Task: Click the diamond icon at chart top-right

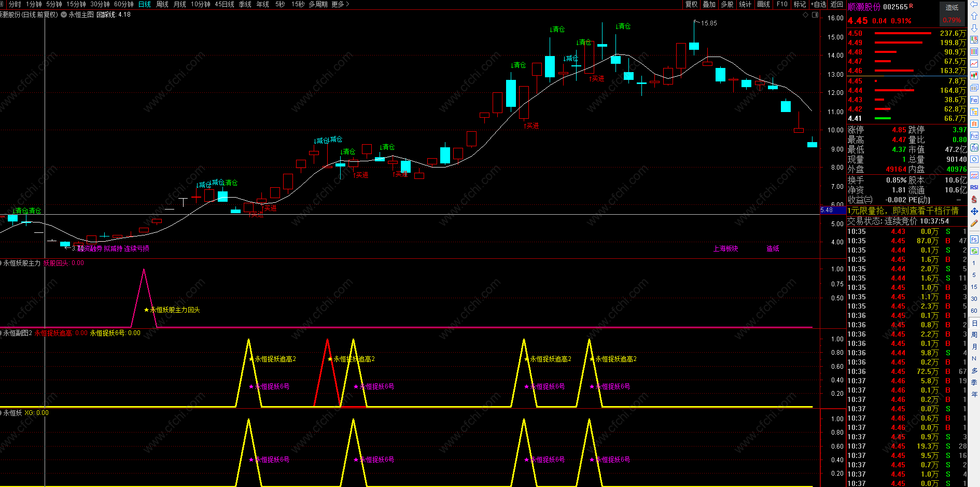Action: pos(806,15)
